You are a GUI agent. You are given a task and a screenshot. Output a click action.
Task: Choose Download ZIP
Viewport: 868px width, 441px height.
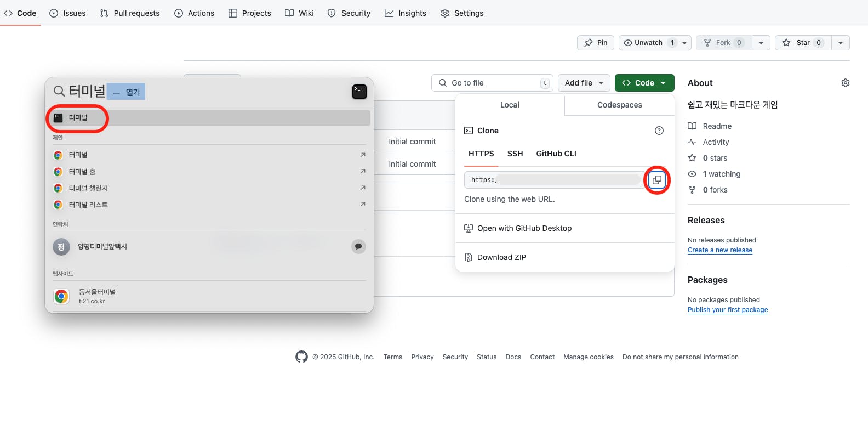565,257
